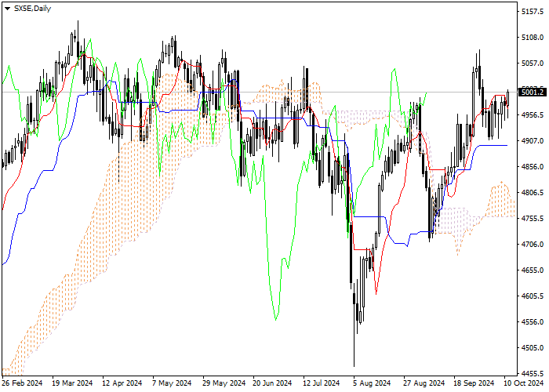Click the 12 Apr 2024 date label
The image size is (549, 392).
(122, 383)
